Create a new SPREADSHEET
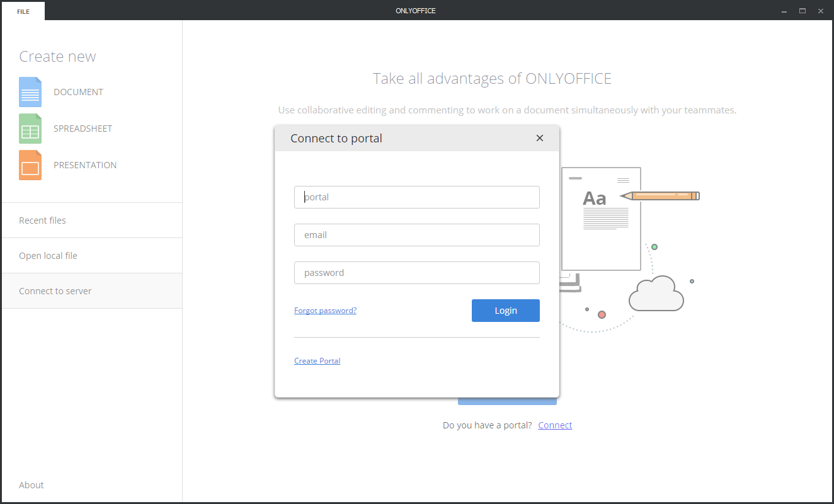This screenshot has height=504, width=834. (x=83, y=129)
